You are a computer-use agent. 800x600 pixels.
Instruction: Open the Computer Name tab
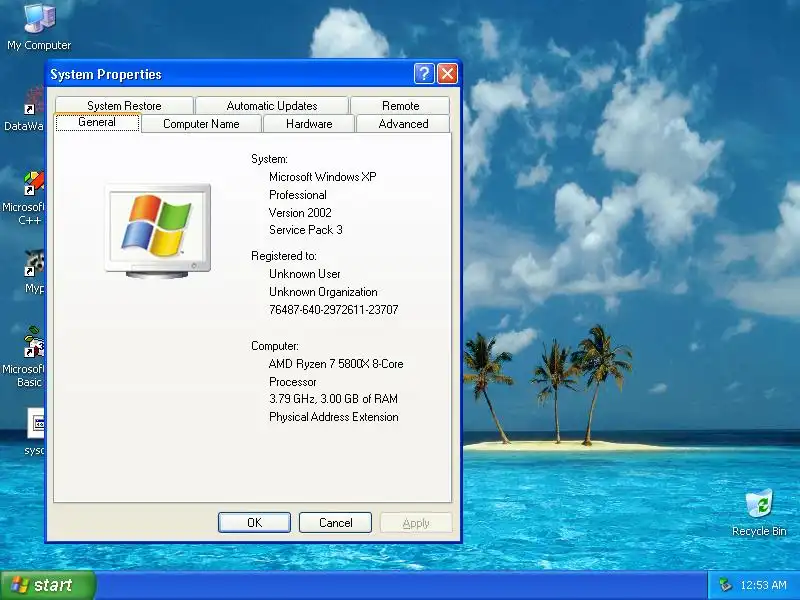point(201,124)
